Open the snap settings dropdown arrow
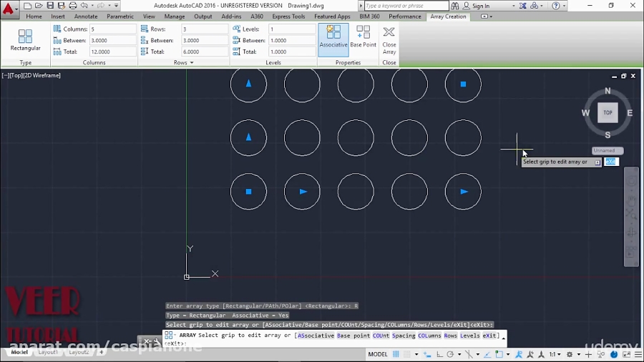Screen dimensions: 644x362 (x=416, y=354)
